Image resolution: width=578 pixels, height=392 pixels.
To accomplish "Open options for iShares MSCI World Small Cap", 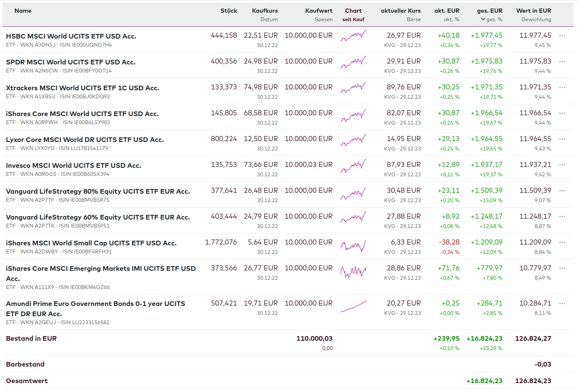I will tap(562, 242).
